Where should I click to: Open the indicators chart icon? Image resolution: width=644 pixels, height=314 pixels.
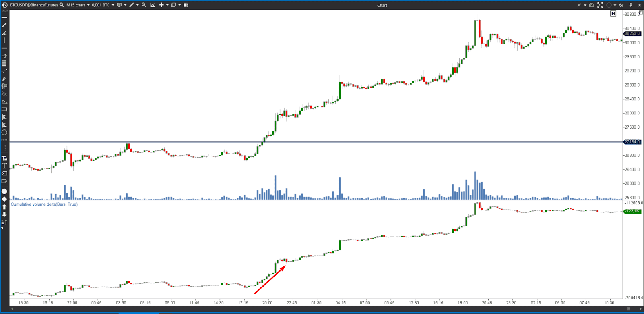coord(153,5)
